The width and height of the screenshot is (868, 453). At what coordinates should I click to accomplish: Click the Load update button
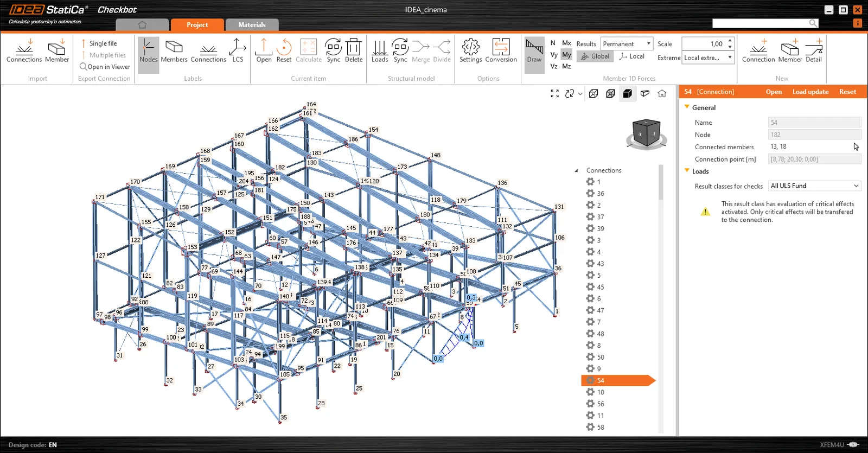tap(810, 92)
